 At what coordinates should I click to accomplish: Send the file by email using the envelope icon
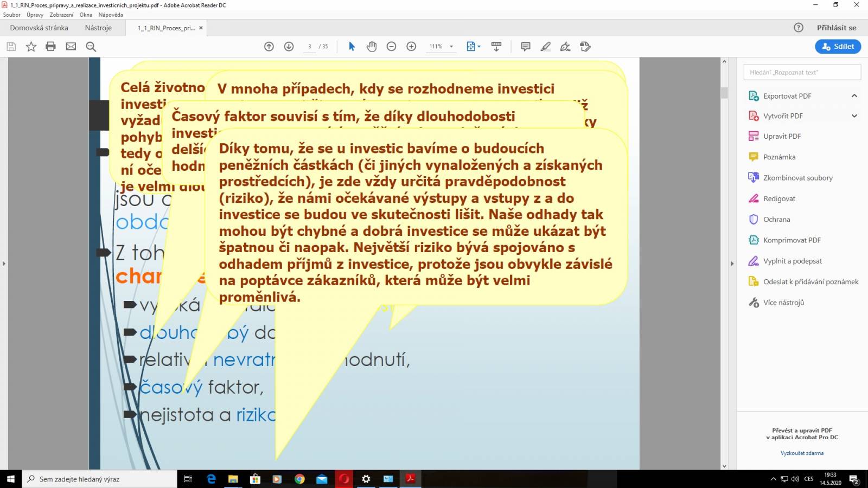71,47
